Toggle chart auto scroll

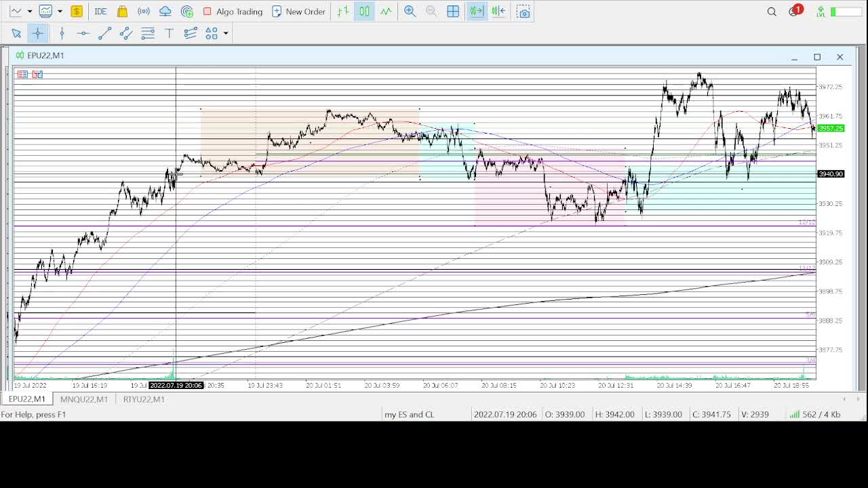[477, 12]
